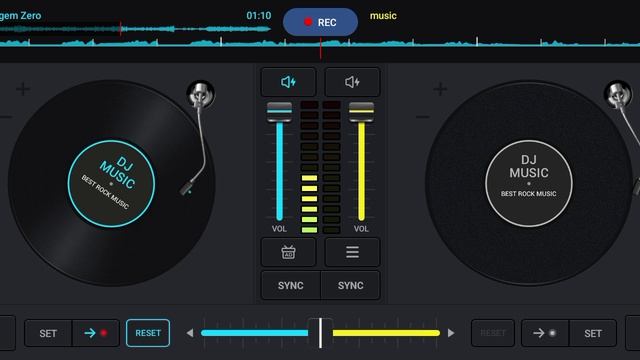The width and height of the screenshot is (640, 360).
Task: Click the right deck minus pitch icon
Action: point(423,118)
